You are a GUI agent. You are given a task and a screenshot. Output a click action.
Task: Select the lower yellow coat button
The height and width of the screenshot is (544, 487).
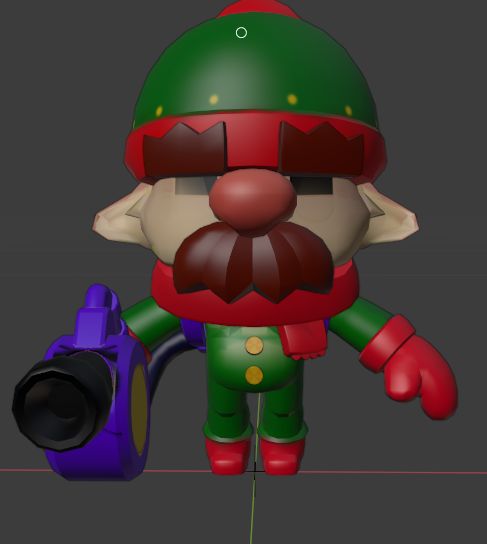tap(254, 375)
